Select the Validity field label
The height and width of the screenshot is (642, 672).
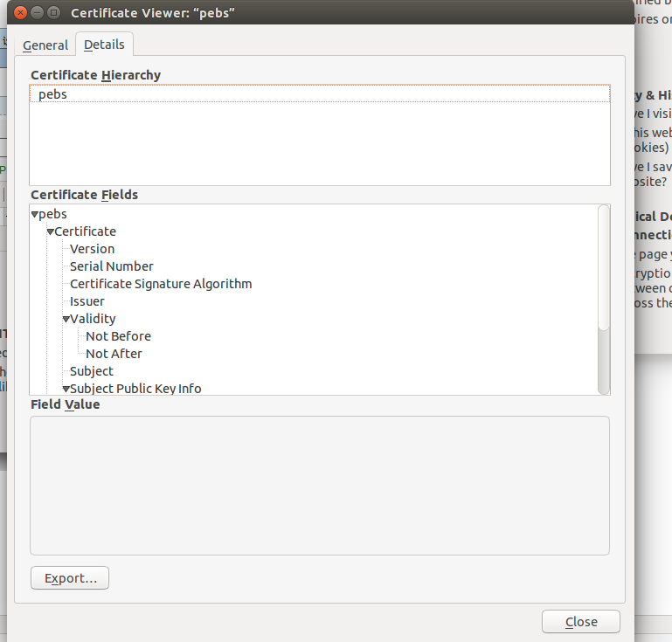tap(93, 319)
